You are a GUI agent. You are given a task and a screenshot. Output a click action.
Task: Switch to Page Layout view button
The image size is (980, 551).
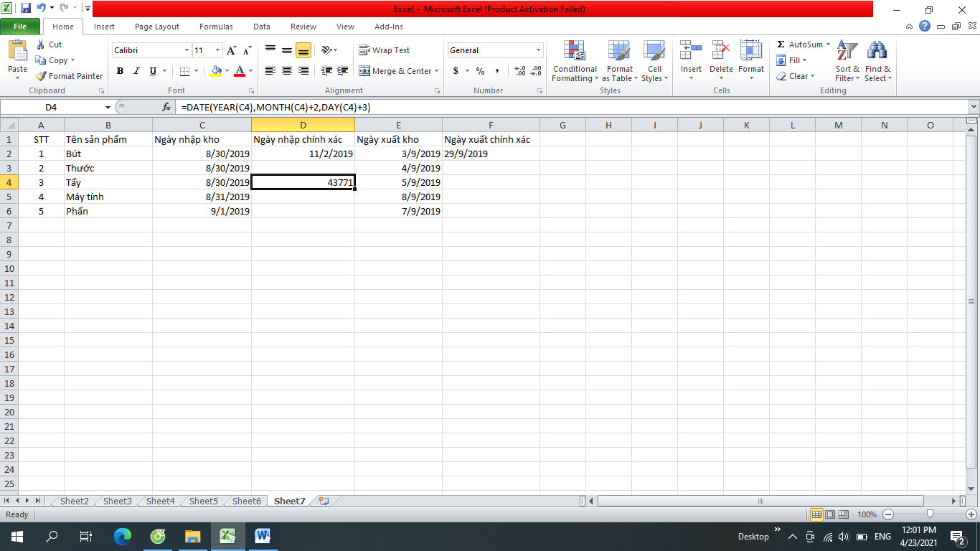(830, 514)
